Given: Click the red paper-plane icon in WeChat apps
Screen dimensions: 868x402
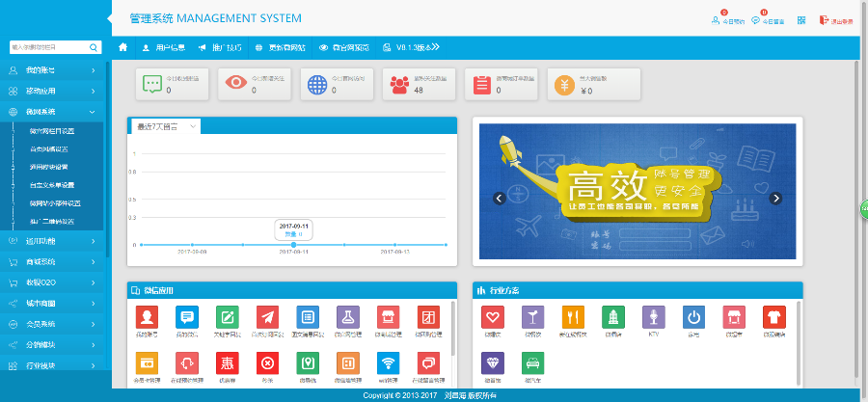Looking at the screenshot, I should click(267, 317).
